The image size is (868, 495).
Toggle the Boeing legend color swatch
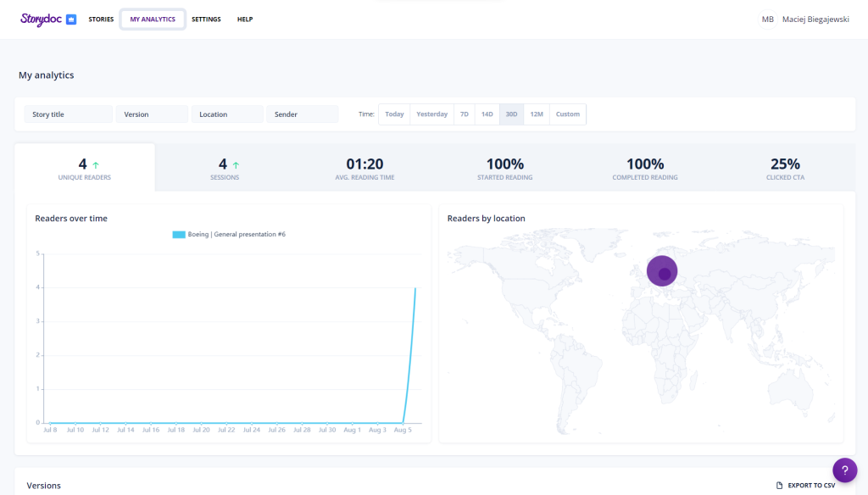point(178,234)
